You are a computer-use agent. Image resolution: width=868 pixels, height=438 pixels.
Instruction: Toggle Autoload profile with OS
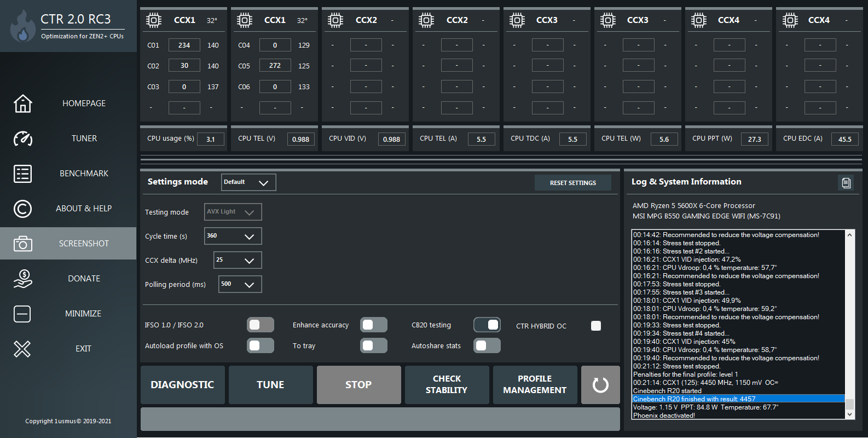(x=261, y=345)
